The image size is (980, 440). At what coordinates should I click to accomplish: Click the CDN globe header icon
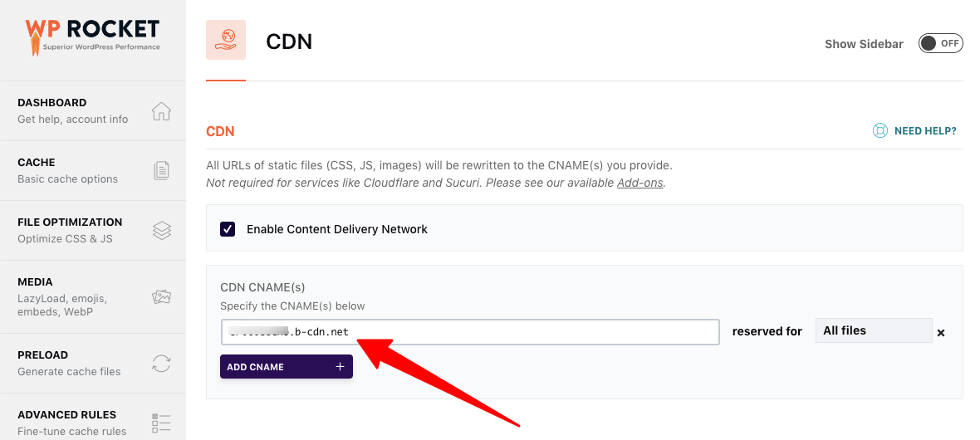(226, 40)
